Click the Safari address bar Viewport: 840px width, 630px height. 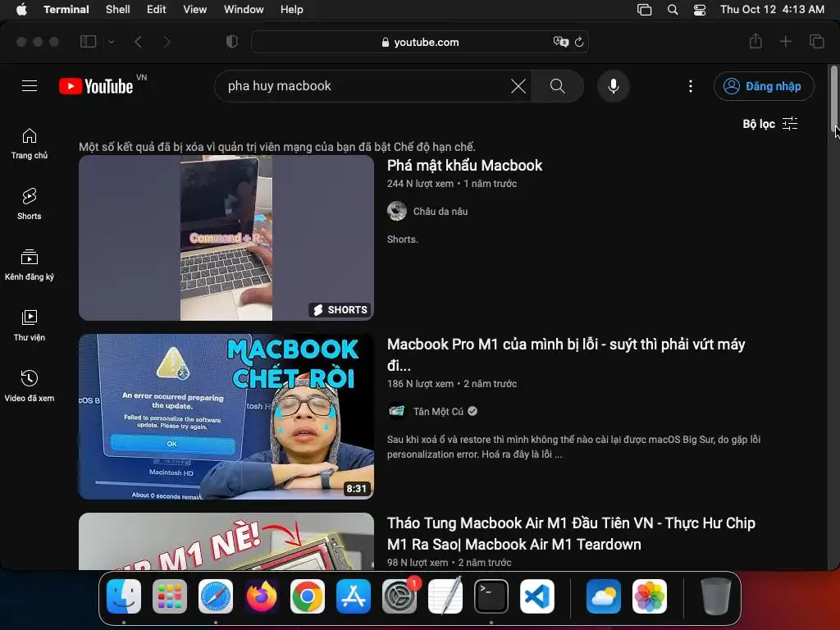coord(419,42)
